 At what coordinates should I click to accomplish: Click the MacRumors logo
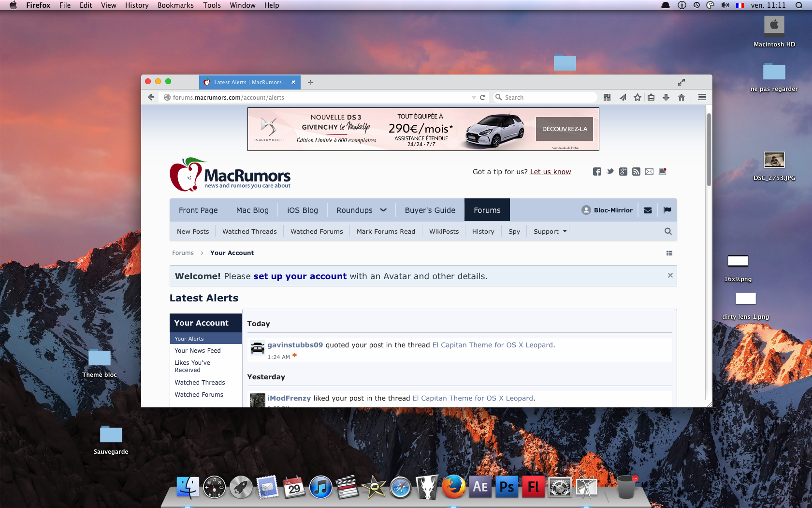[x=230, y=174]
